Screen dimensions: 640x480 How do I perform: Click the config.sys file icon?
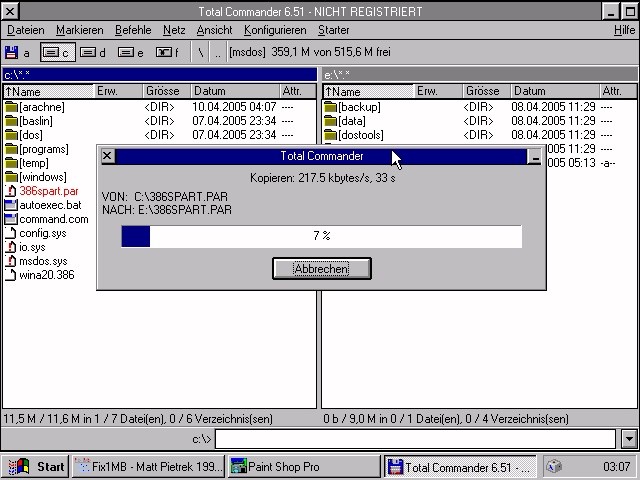[11, 233]
